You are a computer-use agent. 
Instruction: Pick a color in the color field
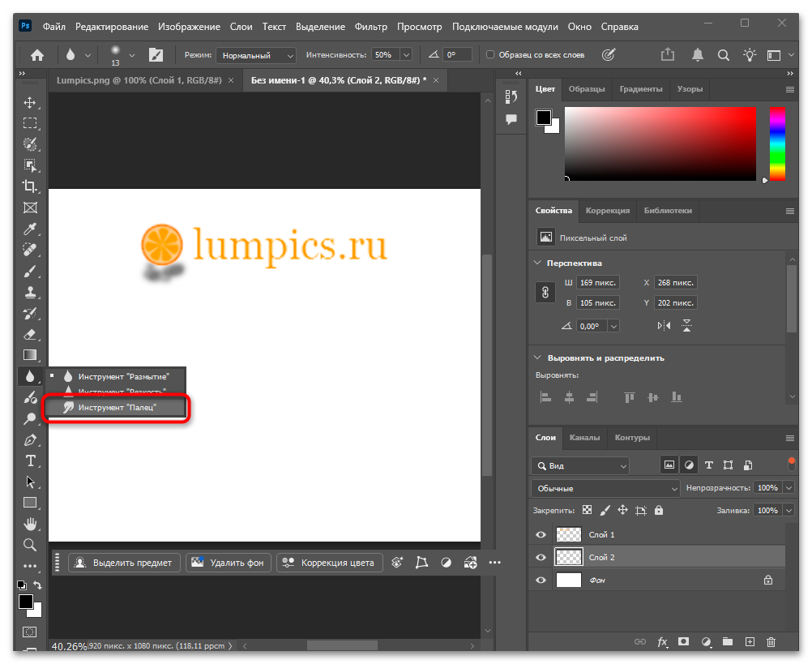coord(660,144)
